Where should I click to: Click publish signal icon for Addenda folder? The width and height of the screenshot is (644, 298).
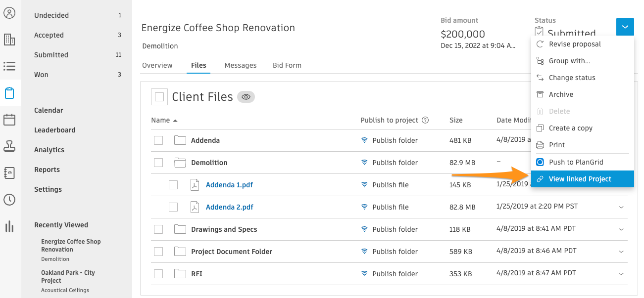click(365, 140)
